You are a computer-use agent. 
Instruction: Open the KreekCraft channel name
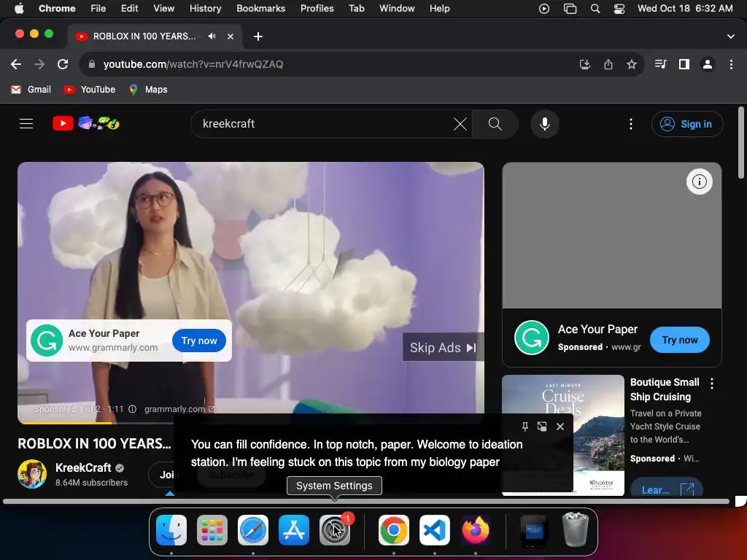point(83,467)
